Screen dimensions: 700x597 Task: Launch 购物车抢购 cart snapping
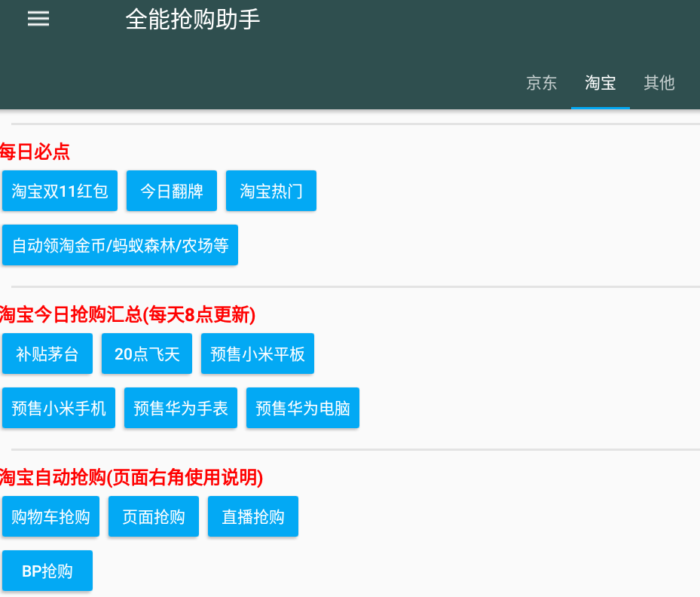(50, 516)
